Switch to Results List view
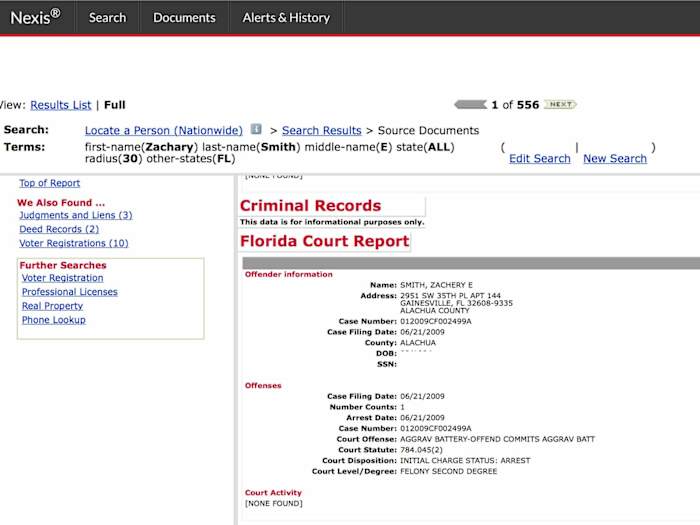This screenshot has width=700, height=525. [x=61, y=105]
